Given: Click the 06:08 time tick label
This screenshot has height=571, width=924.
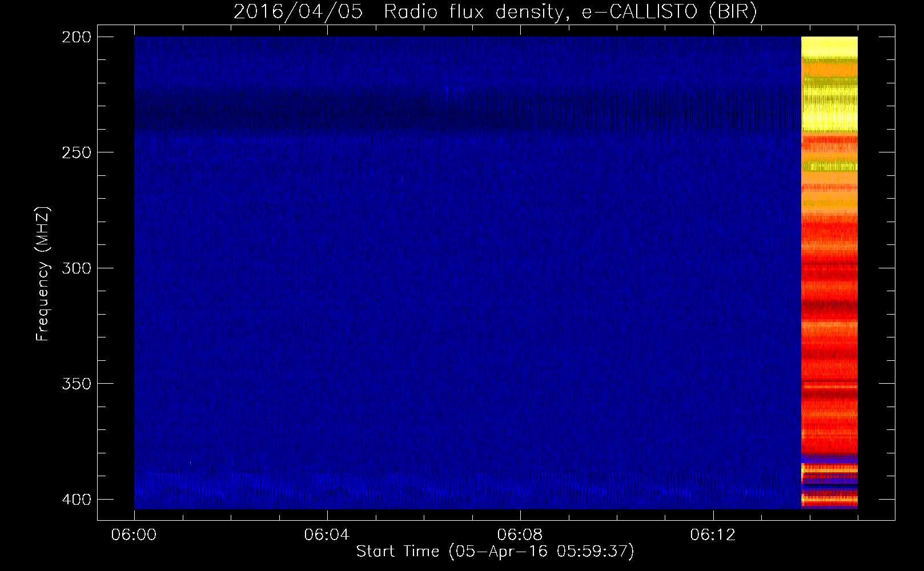Looking at the screenshot, I should click(520, 535).
